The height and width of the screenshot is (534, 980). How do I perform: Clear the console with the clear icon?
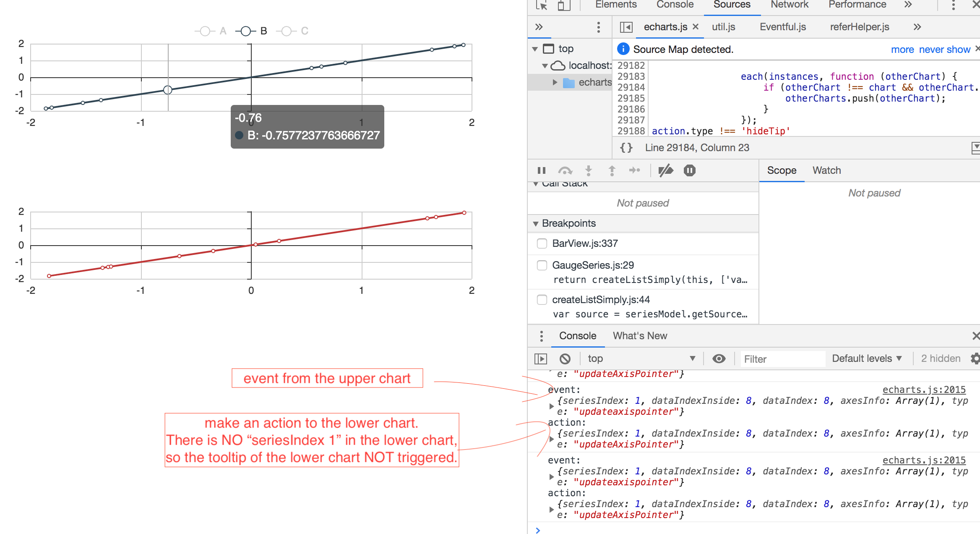[566, 358]
